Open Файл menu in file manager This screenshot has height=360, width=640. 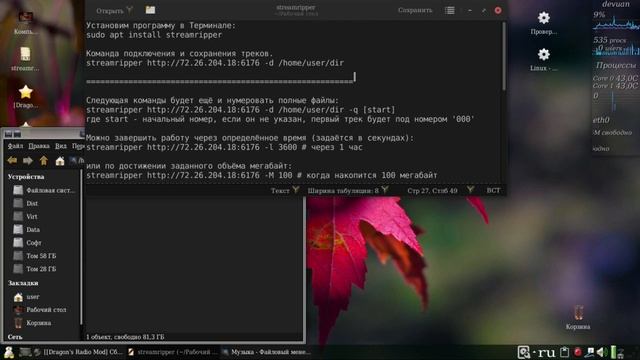(x=16, y=146)
